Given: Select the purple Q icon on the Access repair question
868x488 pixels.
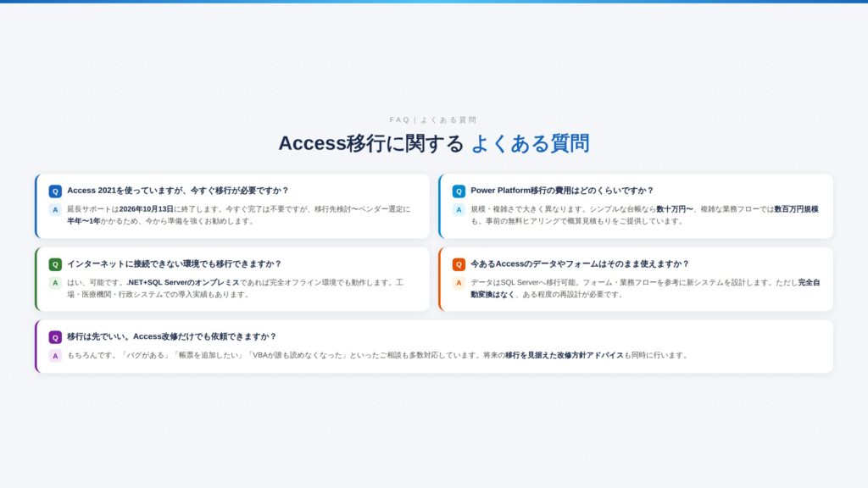Looking at the screenshot, I should pos(54,336).
